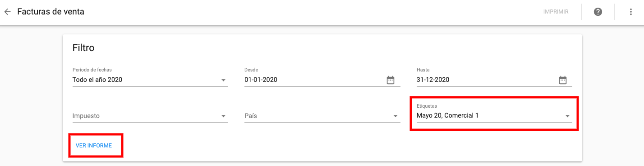Click the Filtro card heading
This screenshot has width=644, height=166.
pyautogui.click(x=83, y=47)
